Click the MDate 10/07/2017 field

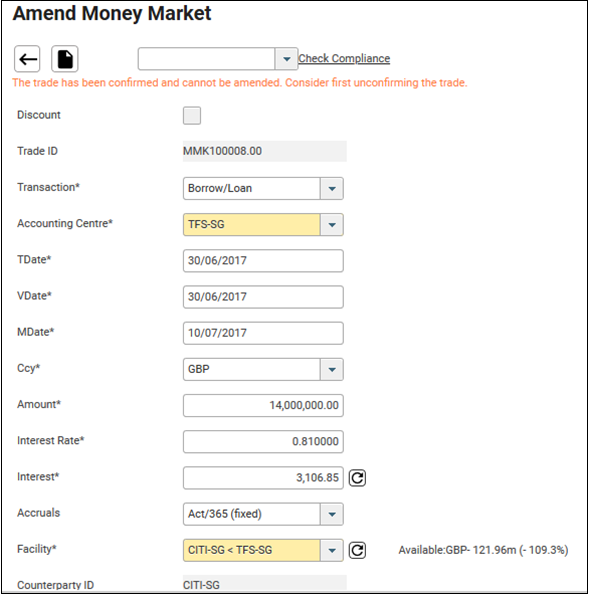coord(263,333)
